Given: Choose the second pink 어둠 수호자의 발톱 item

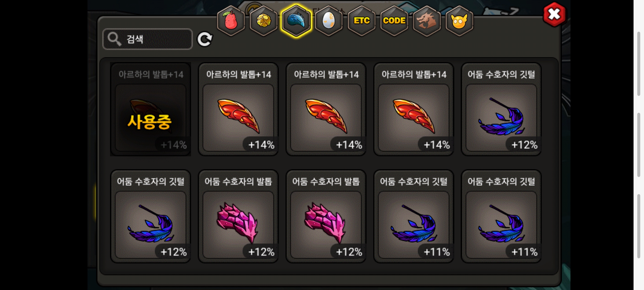Looking at the screenshot, I should 326,216.
